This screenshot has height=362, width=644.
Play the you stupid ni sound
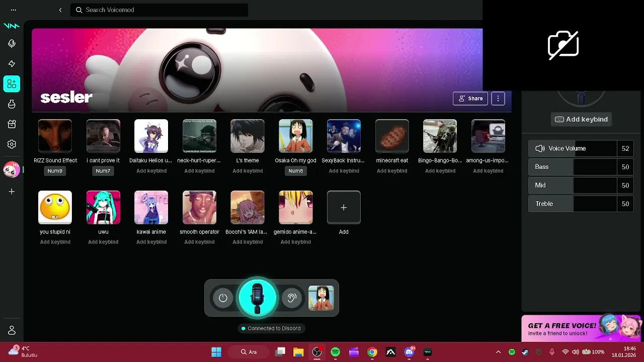[x=55, y=207]
